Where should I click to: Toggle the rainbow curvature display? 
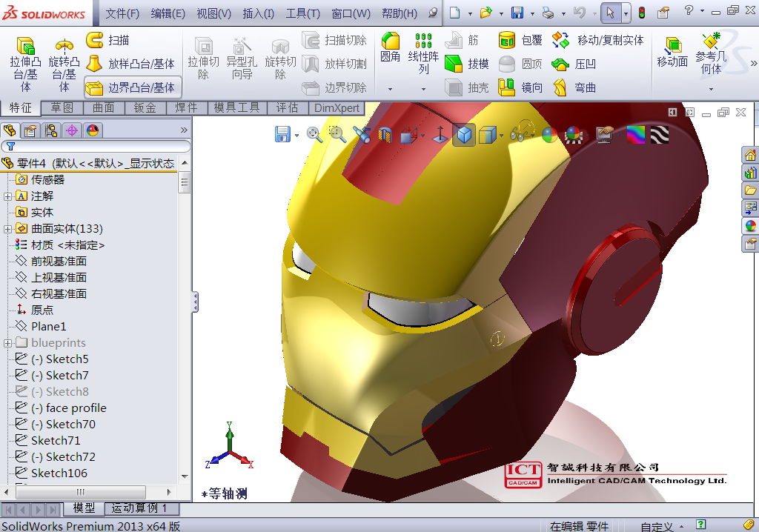click(635, 135)
